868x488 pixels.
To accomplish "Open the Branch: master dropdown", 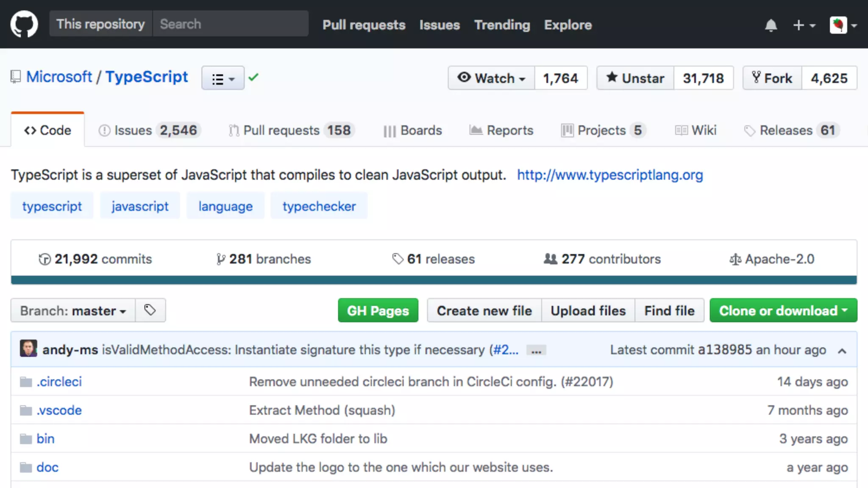I will [x=73, y=311].
